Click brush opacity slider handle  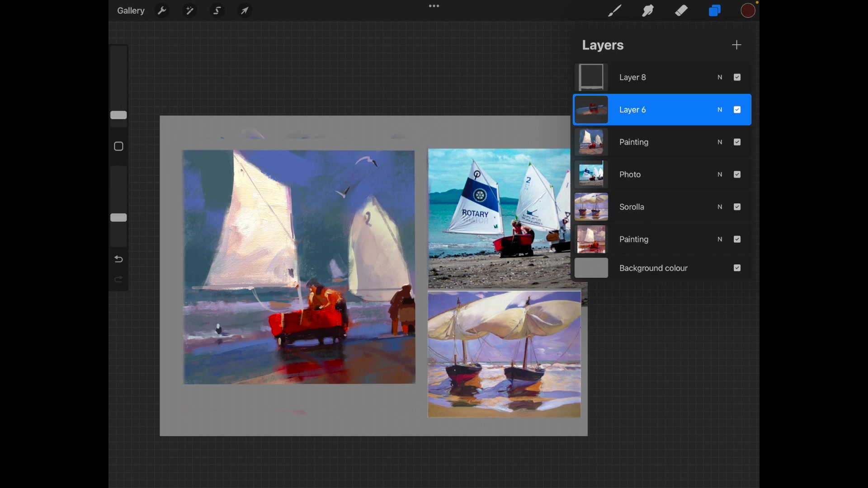click(x=118, y=218)
